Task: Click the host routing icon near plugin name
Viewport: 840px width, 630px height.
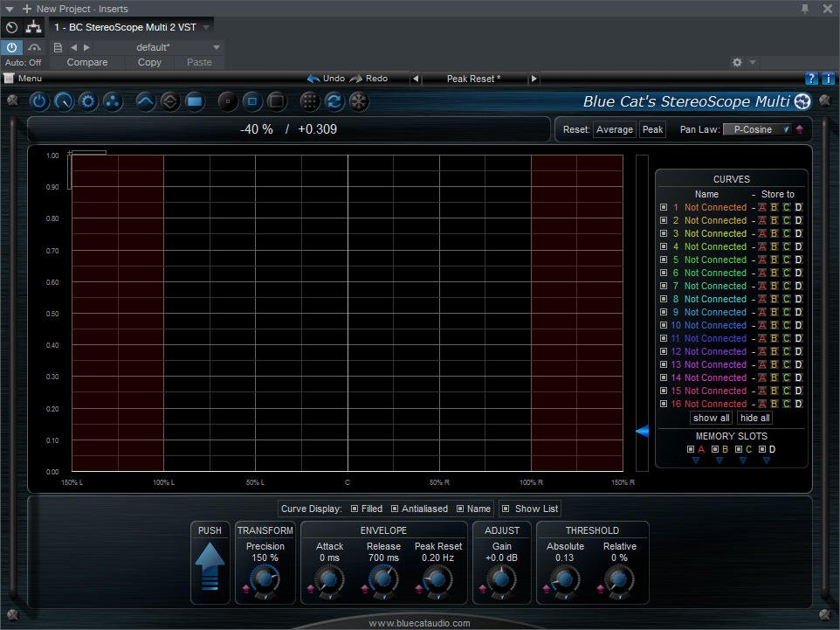Action: pos(34,27)
